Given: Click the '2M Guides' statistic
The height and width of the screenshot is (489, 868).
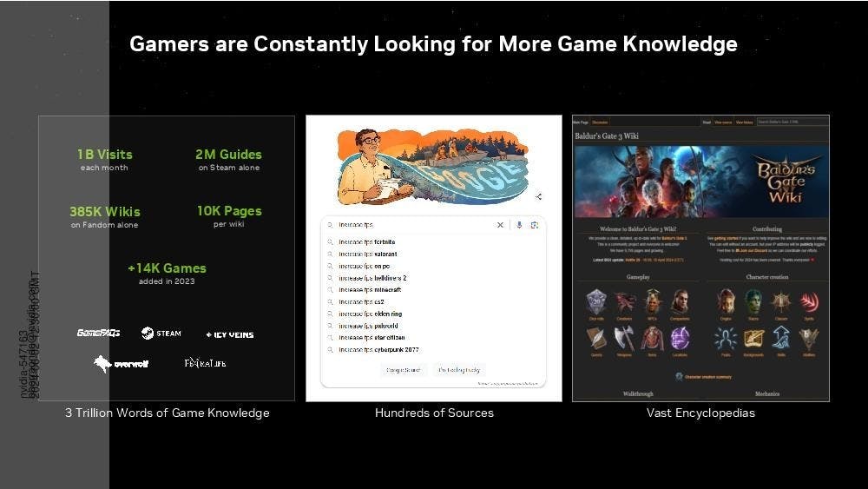Looking at the screenshot, I should tap(228, 155).
